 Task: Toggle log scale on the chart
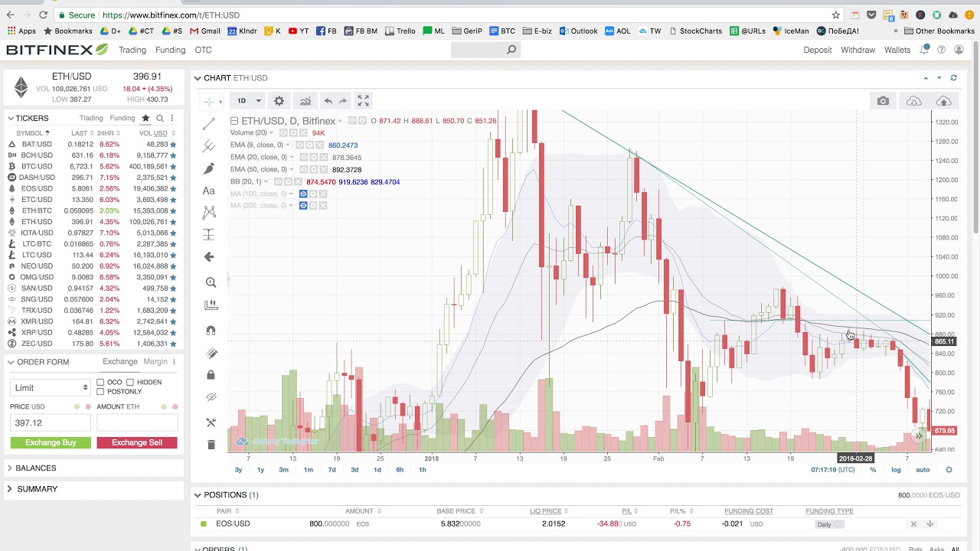[x=896, y=470]
